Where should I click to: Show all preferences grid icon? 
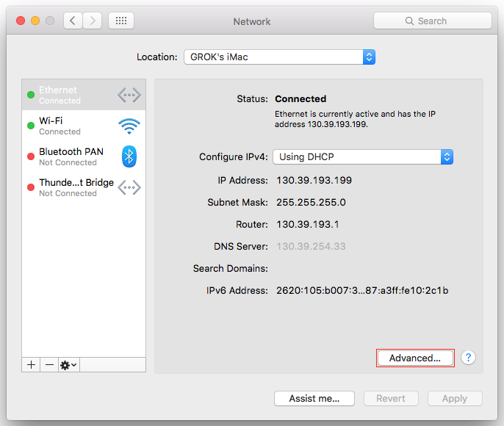point(121,21)
